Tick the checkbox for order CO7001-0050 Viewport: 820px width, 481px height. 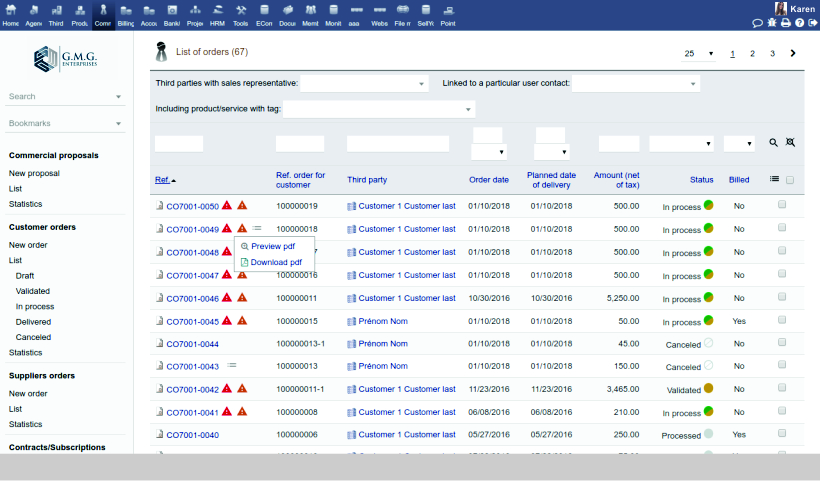pyautogui.click(x=782, y=204)
